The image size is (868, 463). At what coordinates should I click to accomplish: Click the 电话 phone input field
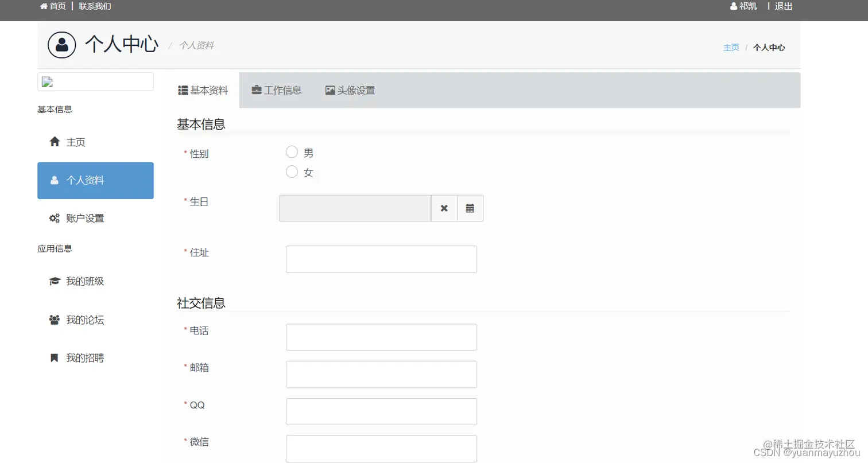click(x=381, y=337)
